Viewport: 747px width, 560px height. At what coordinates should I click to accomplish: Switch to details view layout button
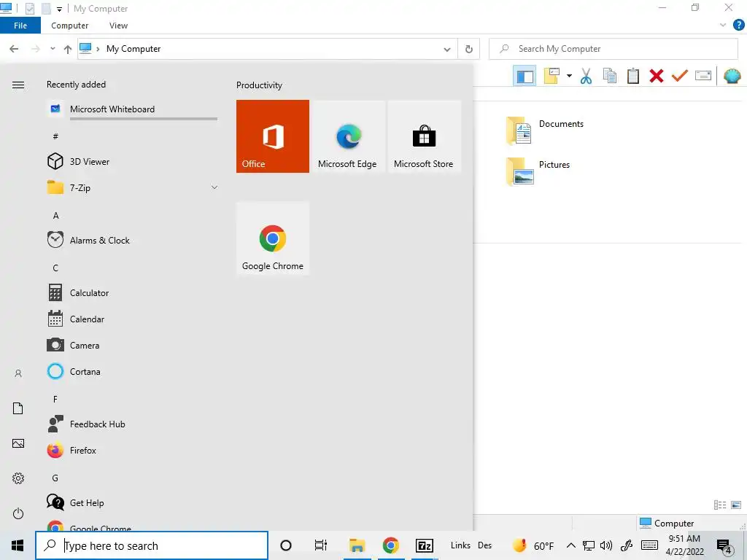pyautogui.click(x=720, y=505)
